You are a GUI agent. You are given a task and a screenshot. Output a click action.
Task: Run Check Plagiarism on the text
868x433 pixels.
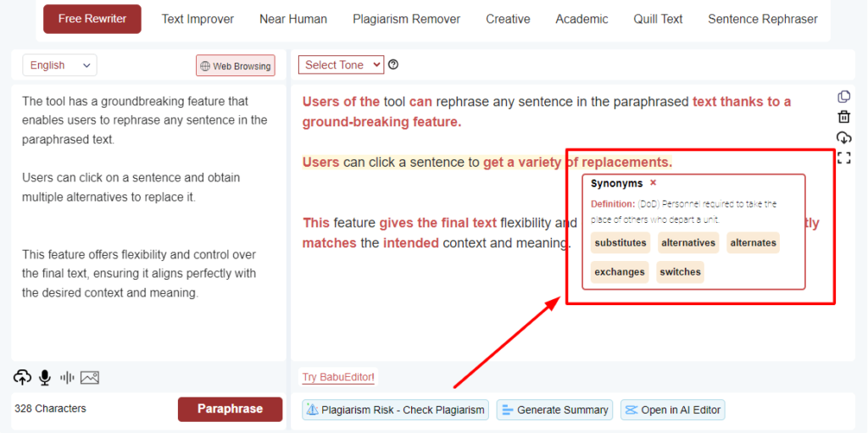[x=396, y=410]
